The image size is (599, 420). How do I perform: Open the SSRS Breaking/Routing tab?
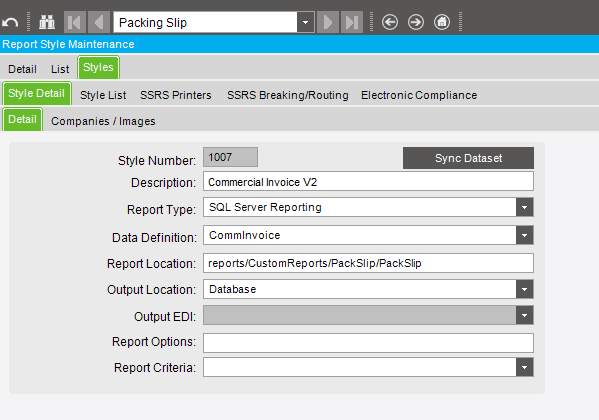[x=288, y=95]
